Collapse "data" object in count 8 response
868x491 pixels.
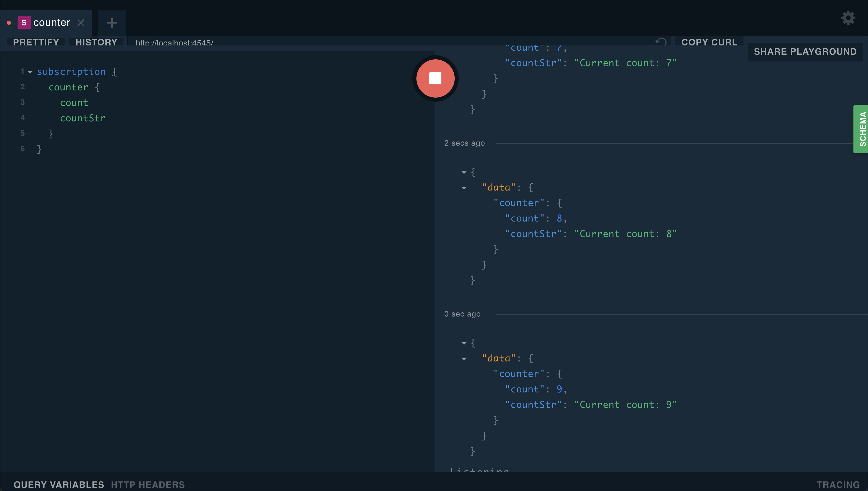tap(464, 188)
